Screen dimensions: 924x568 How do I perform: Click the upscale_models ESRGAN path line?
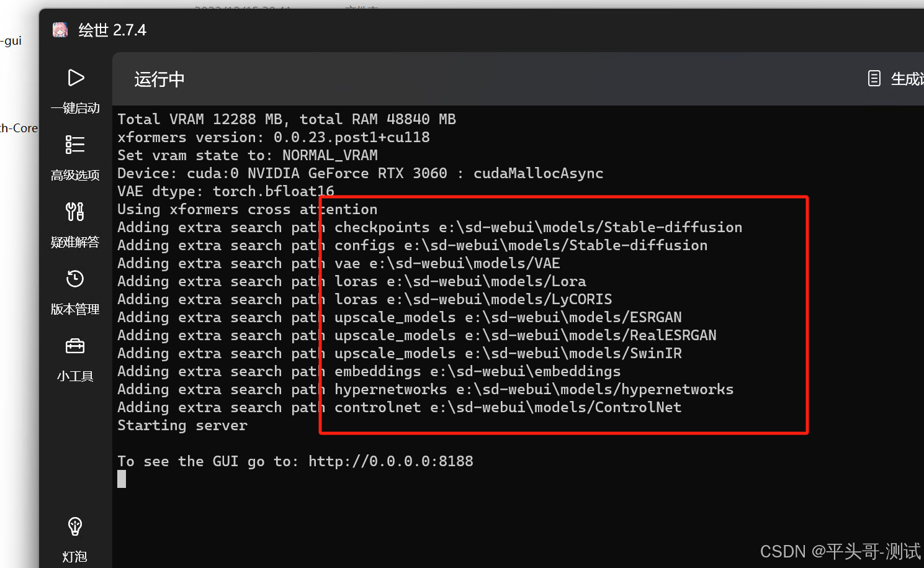(400, 317)
